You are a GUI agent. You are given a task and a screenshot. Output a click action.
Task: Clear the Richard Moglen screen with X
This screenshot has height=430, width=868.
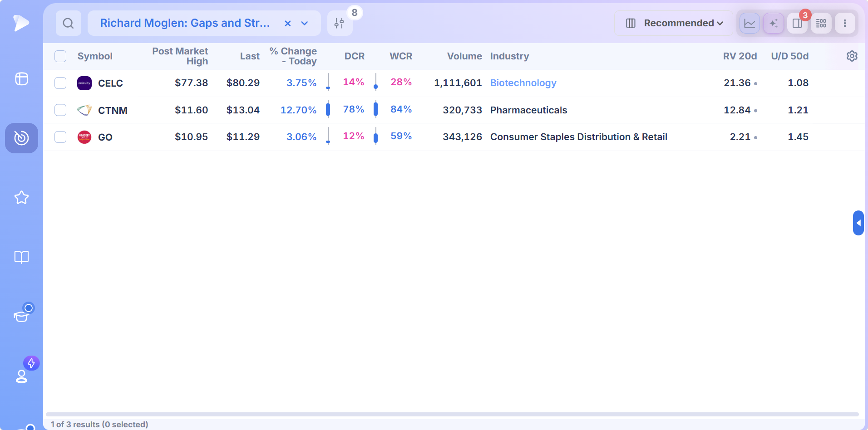[x=287, y=23]
